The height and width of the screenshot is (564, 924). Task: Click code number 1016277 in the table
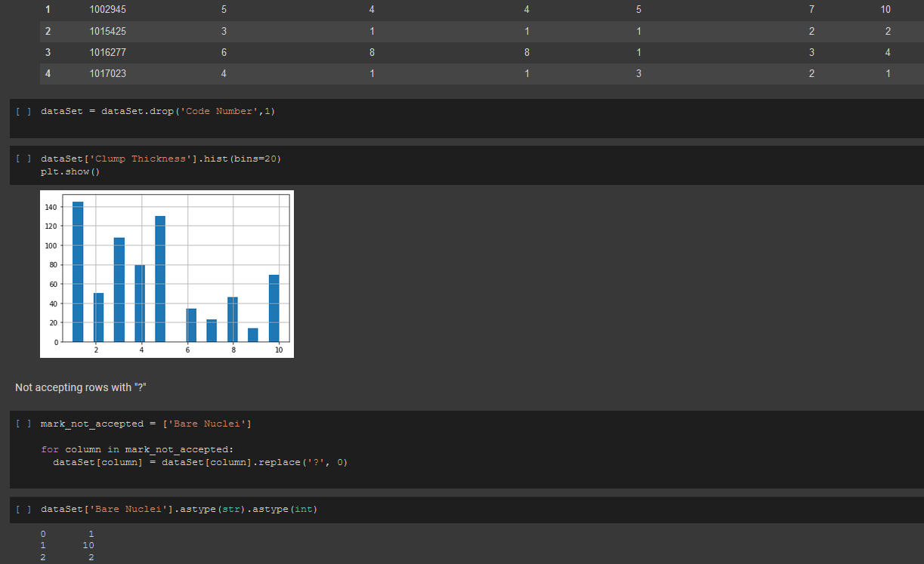[x=108, y=52]
